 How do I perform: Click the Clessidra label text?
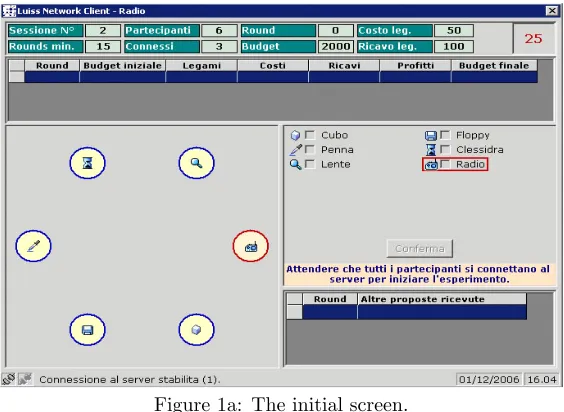click(480, 150)
